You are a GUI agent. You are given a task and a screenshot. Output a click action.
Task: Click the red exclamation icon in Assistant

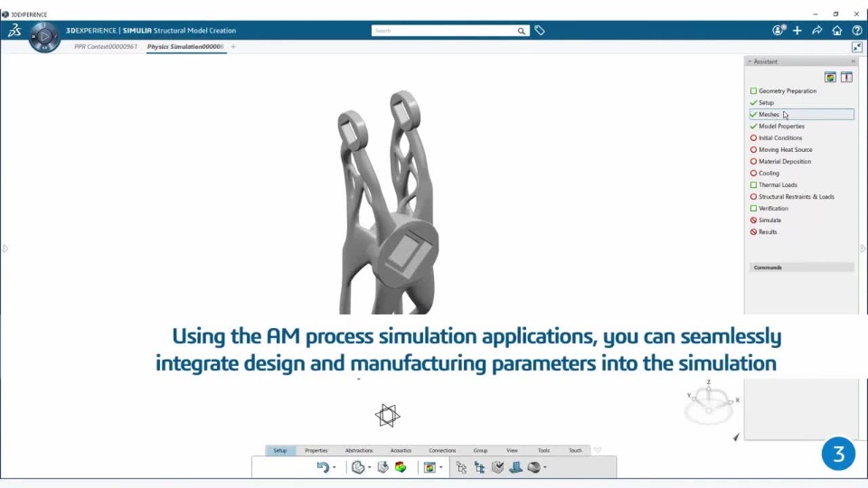846,78
